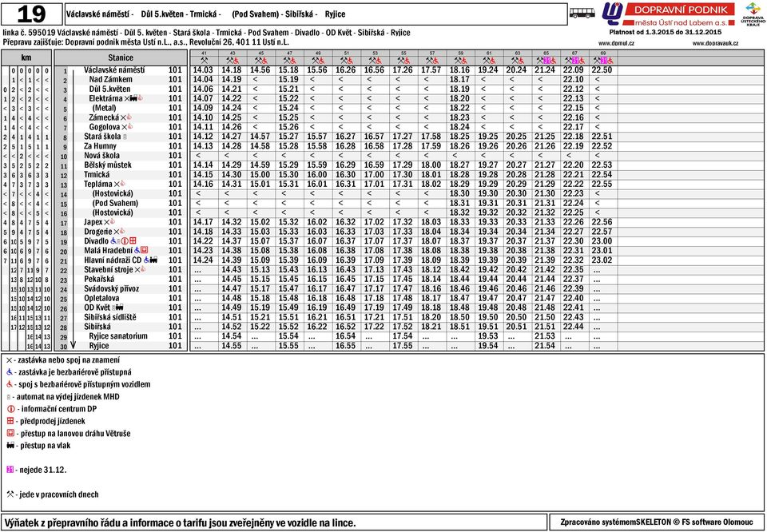Select the (Pod Svahem) station name in row 15

click(x=115, y=203)
